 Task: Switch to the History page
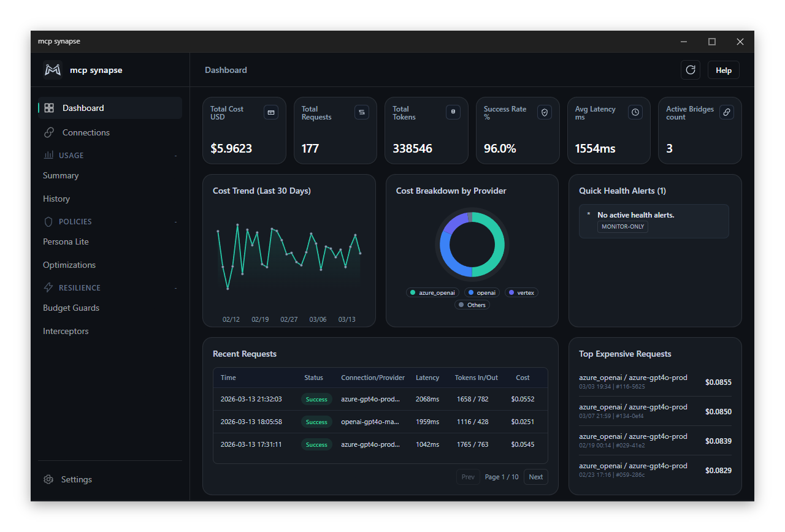pos(56,199)
